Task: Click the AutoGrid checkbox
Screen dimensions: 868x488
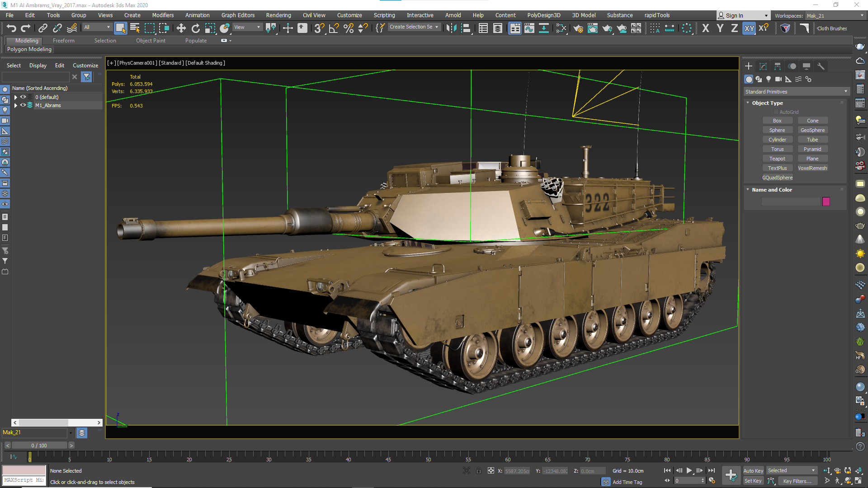Action: (776, 112)
